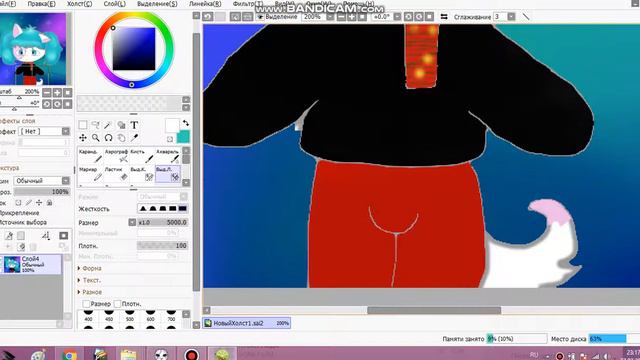Viewport: 640px width, 360px height.
Task: Reset canvas rotation in top toolbar
Action: (429, 17)
